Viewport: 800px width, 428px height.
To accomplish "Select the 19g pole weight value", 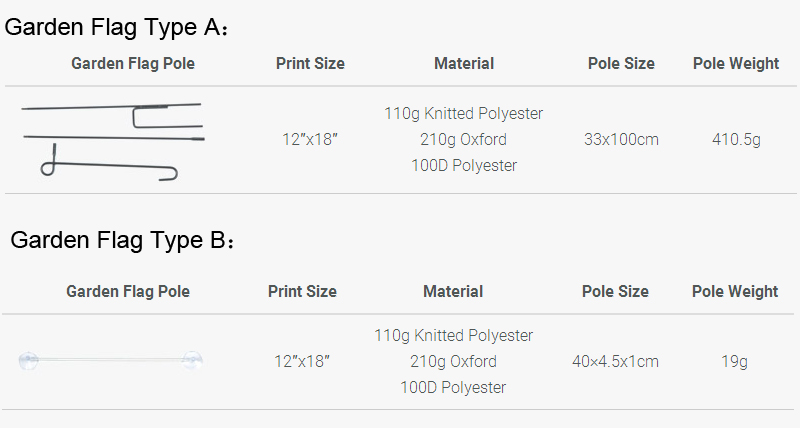I will click(x=734, y=361).
